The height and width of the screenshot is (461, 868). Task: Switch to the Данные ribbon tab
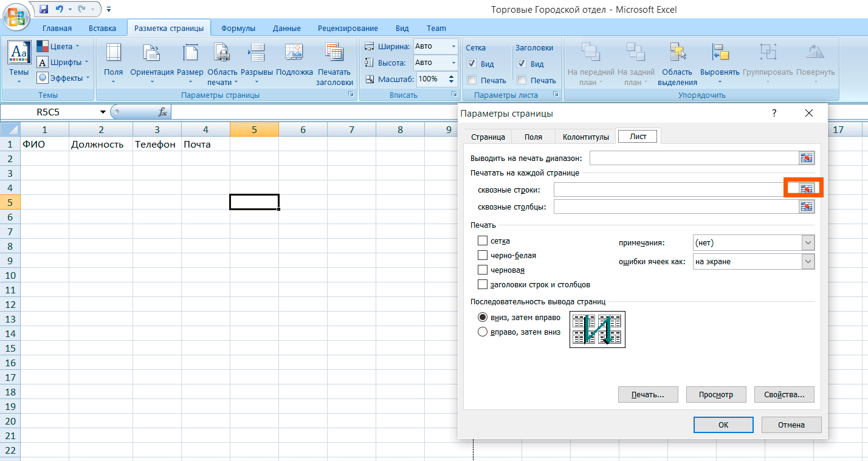pyautogui.click(x=287, y=29)
